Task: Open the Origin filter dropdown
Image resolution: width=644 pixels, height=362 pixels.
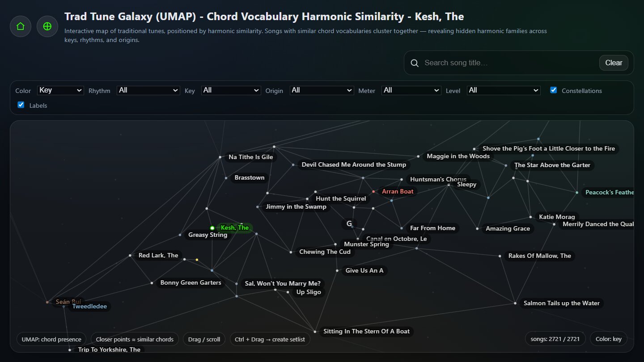Action: coord(322,90)
